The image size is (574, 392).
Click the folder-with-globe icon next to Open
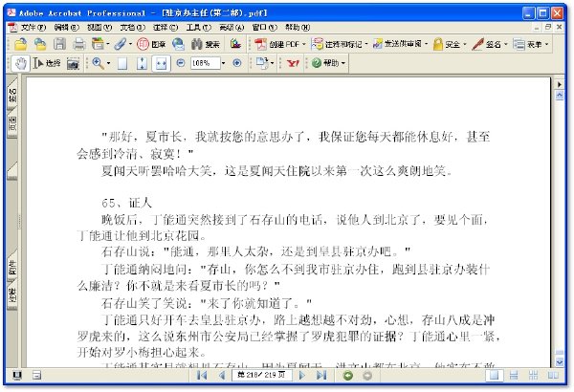tap(40, 44)
